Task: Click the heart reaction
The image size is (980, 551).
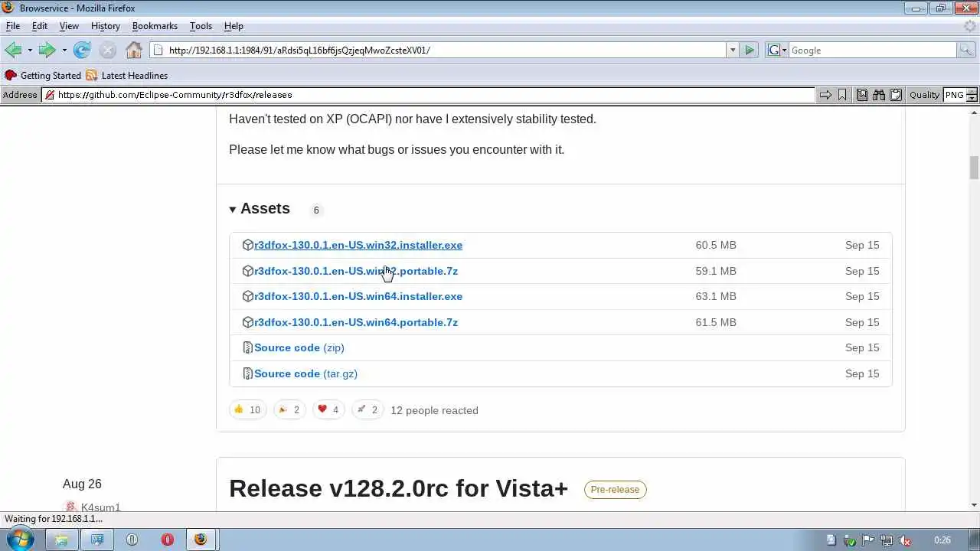Action: [328, 410]
